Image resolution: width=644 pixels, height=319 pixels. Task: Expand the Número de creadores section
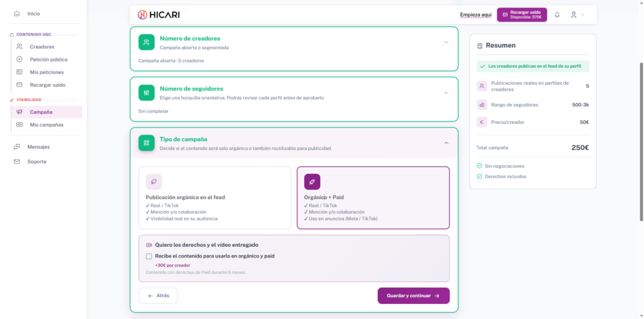446,42
